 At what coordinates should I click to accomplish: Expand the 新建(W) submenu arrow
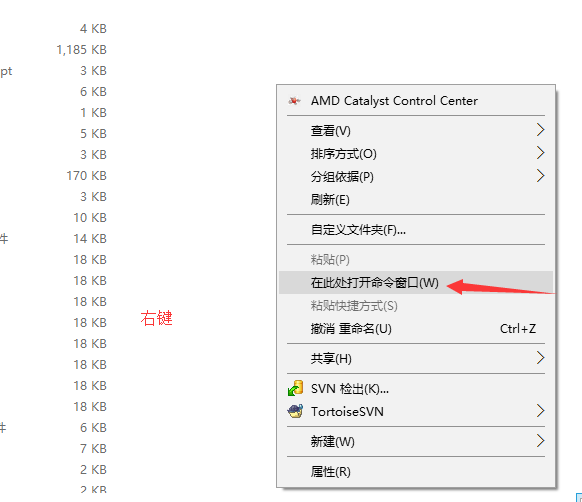[540, 441]
